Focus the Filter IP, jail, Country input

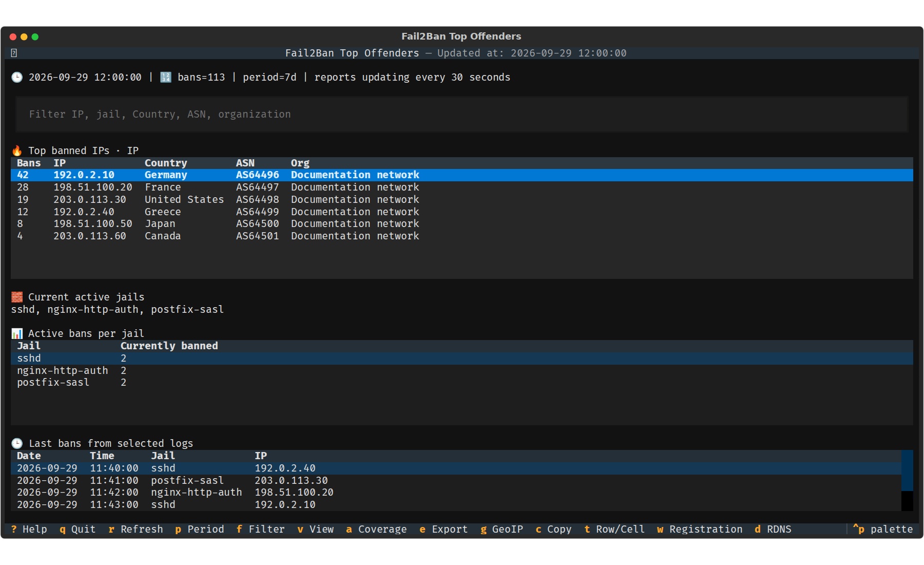[x=462, y=114]
